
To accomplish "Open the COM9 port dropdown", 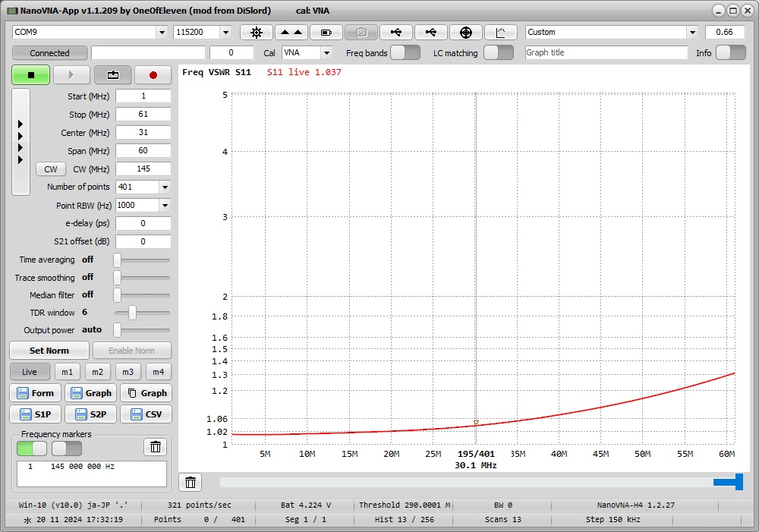I will (x=162, y=33).
